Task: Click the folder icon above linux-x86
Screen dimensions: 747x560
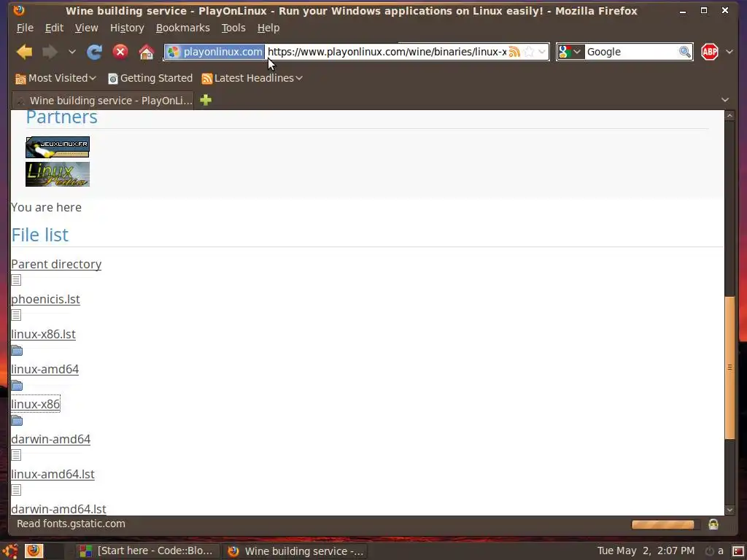Action: tap(17, 385)
